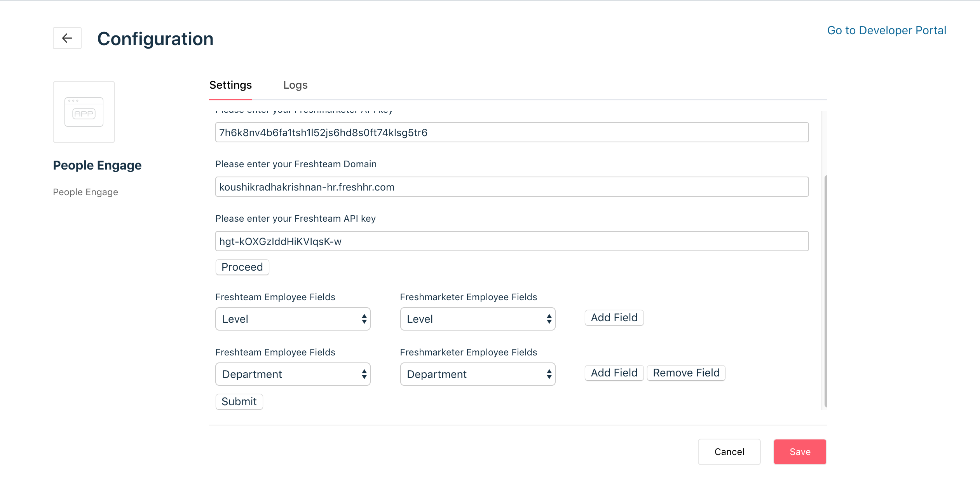
Task: Open the Freshteam Level dropdown
Action: (293, 319)
